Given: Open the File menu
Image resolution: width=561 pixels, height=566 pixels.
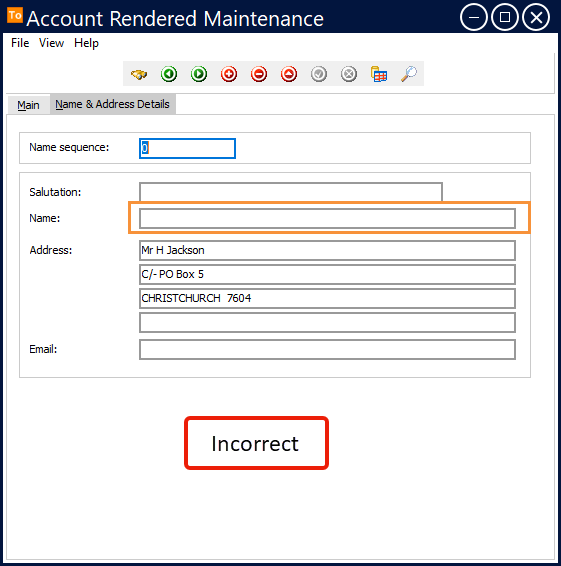Looking at the screenshot, I should click(x=20, y=43).
